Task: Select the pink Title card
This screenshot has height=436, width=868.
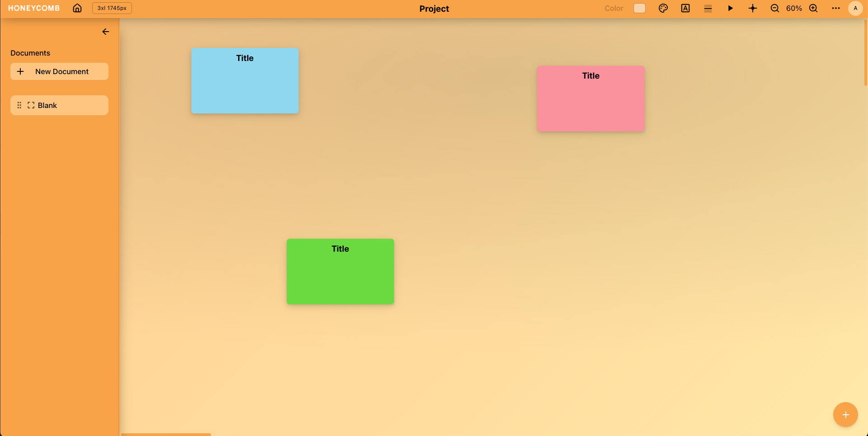Action: click(591, 99)
